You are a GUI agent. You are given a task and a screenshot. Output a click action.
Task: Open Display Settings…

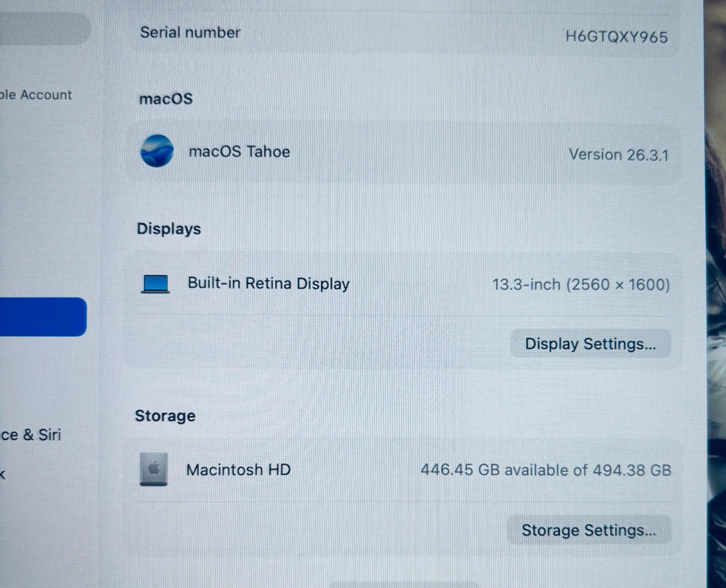(x=590, y=344)
